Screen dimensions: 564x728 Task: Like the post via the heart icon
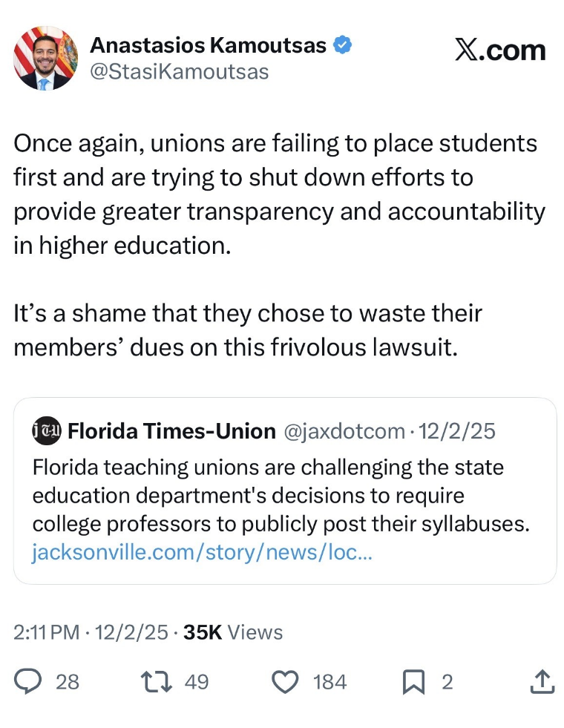pyautogui.click(x=284, y=682)
